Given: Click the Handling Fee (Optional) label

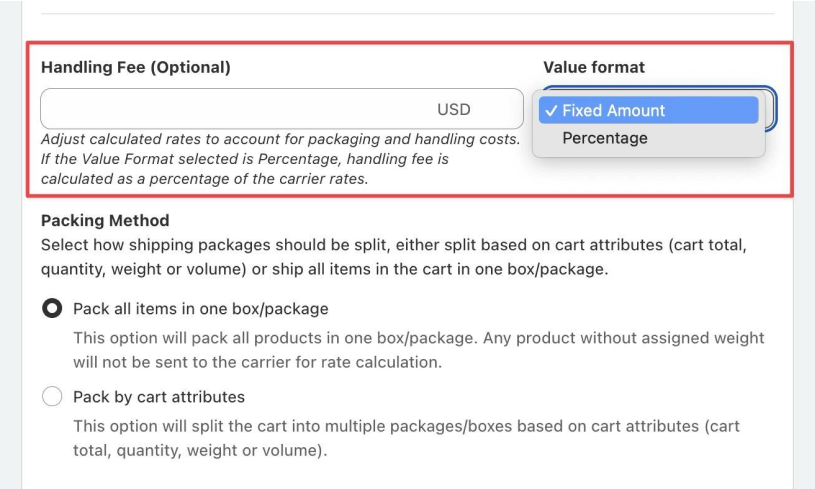Looking at the screenshot, I should click(136, 67).
